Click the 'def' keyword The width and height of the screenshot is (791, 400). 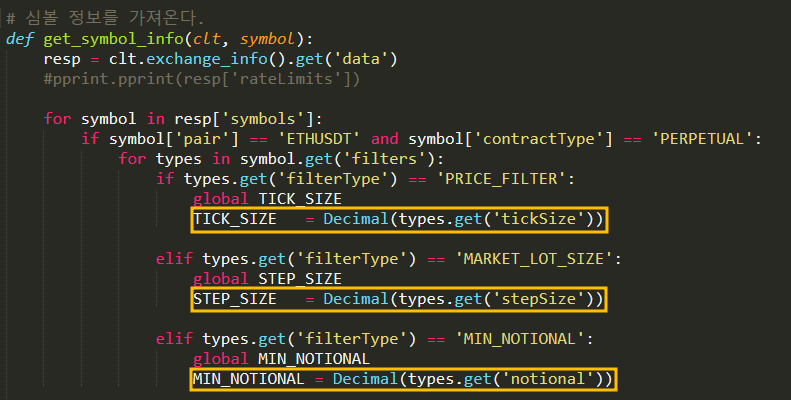[x=20, y=39]
